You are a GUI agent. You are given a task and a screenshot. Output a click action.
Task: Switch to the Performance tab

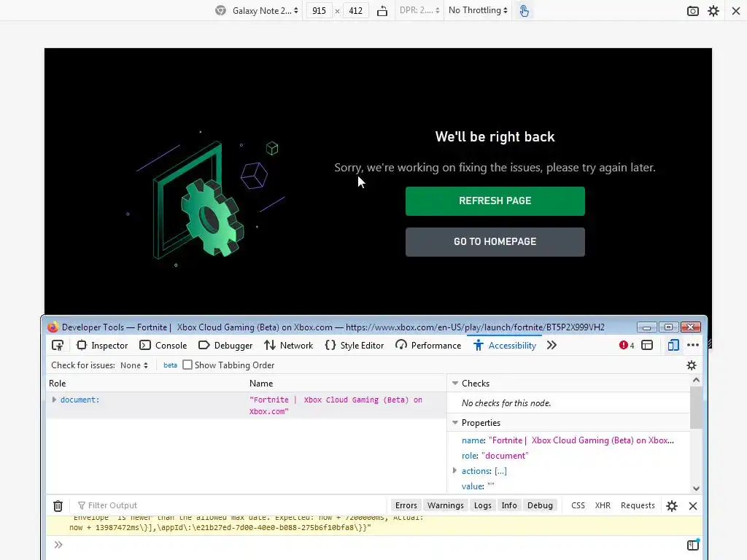point(428,345)
